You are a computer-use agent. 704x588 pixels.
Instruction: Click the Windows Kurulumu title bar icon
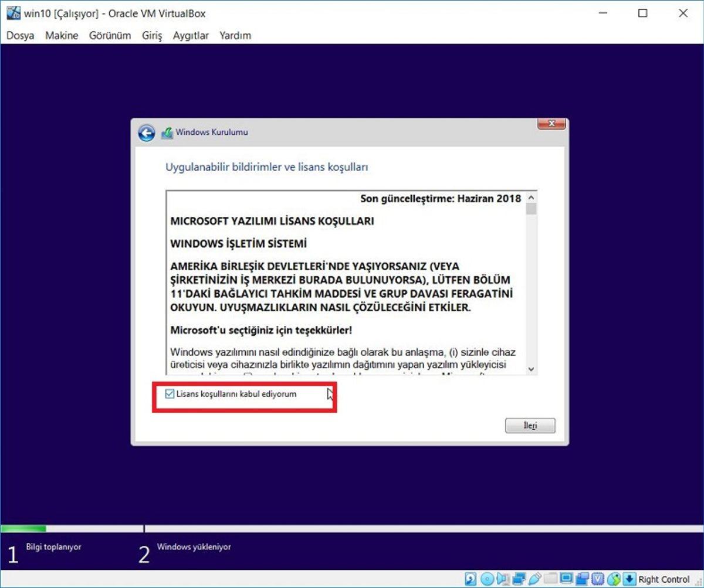coord(167,132)
